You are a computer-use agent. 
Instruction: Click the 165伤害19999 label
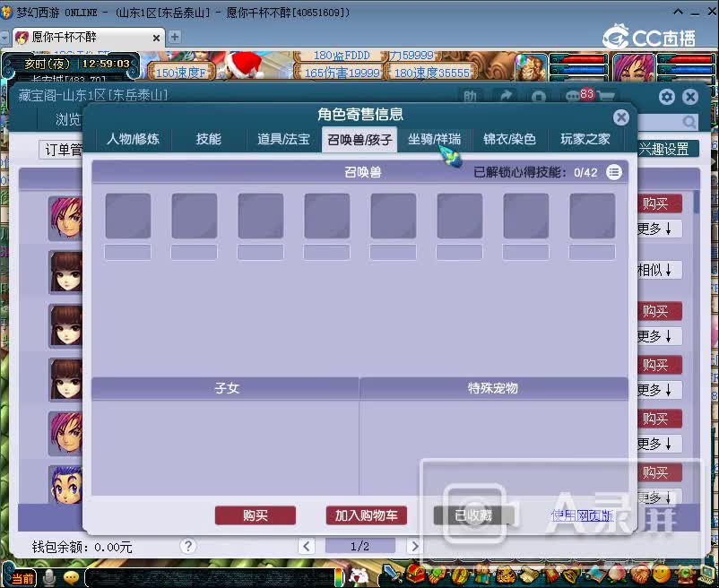coord(342,73)
